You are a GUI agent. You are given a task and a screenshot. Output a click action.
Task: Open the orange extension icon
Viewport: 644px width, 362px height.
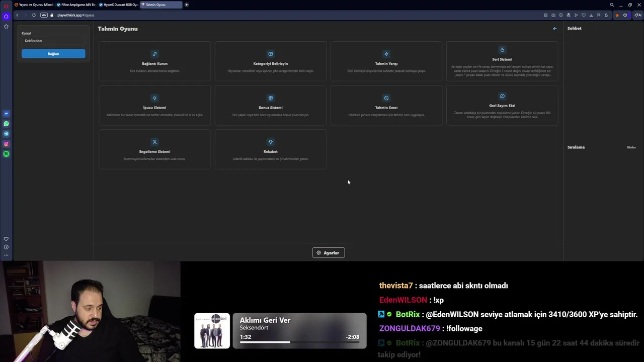pyautogui.click(x=617, y=15)
